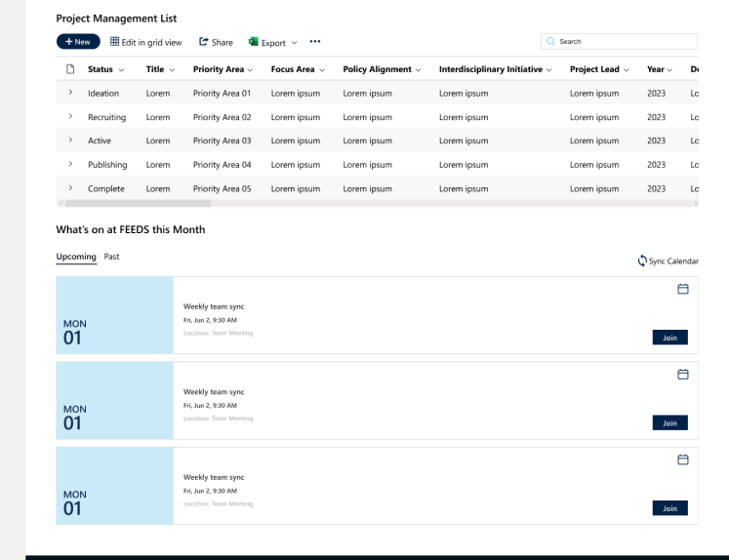Expand the Complete row
The image size is (729, 560).
tap(70, 187)
